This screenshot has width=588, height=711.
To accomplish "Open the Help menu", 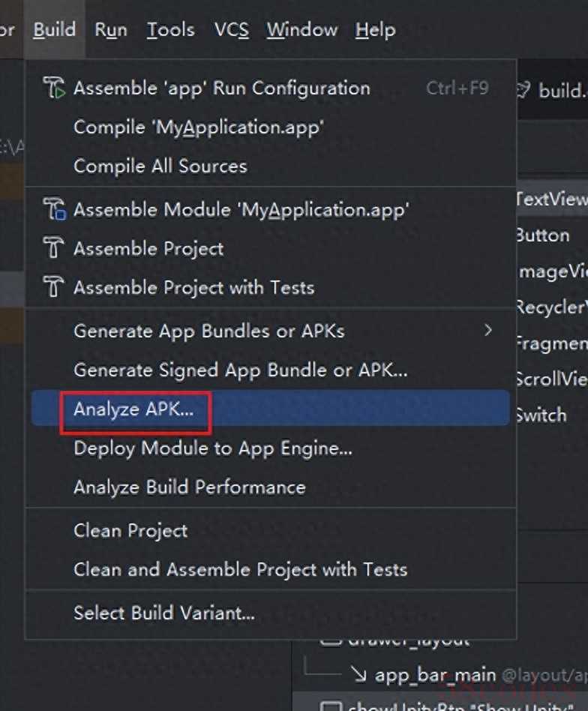I will 375,30.
